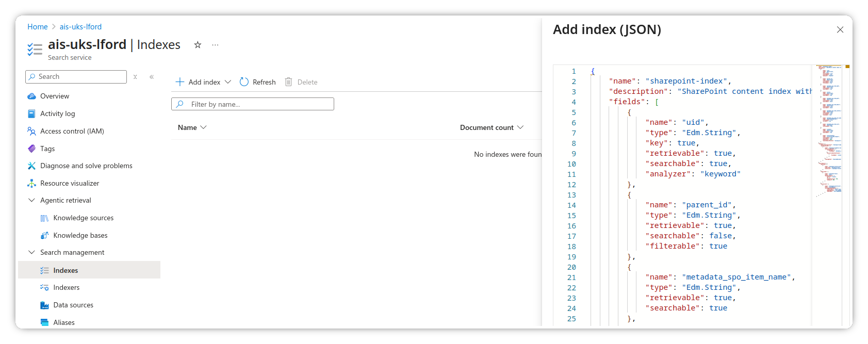Screen dimensions: 868x344
Task: Open the more options ellipsis in header
Action: 215,45
